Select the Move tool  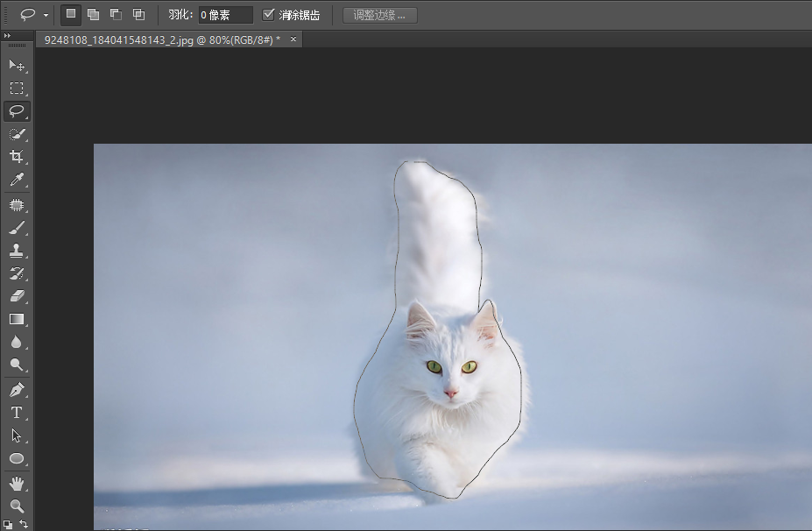(17, 65)
